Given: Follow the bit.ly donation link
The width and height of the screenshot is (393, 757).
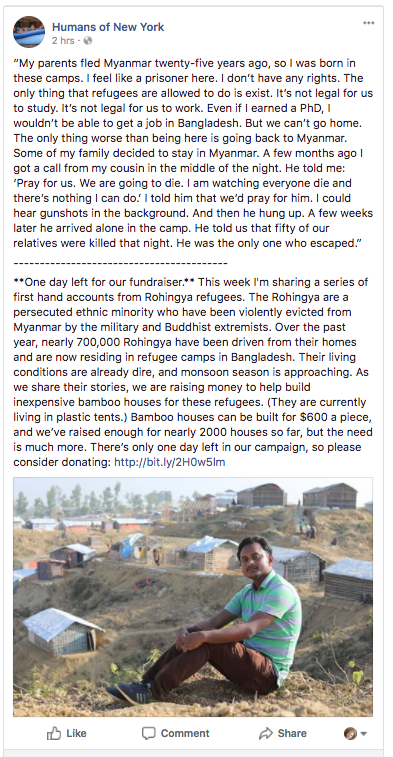Looking at the screenshot, I should click(169, 462).
